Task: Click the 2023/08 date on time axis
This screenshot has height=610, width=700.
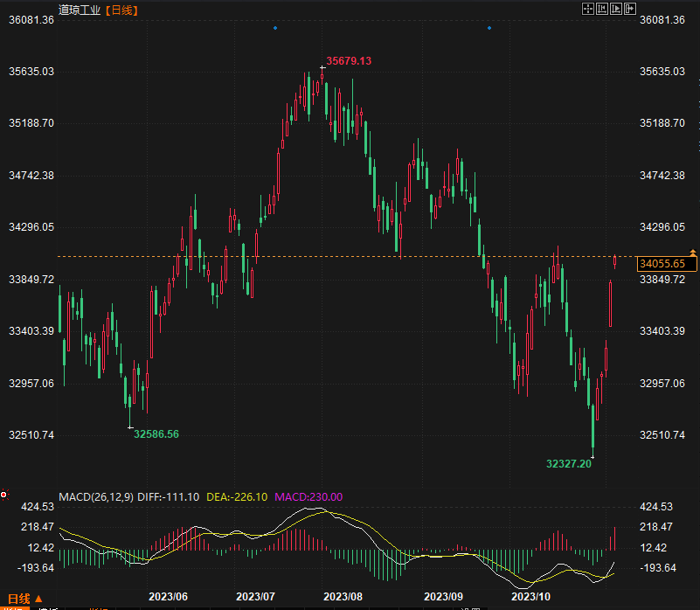Action: pyautogui.click(x=343, y=596)
